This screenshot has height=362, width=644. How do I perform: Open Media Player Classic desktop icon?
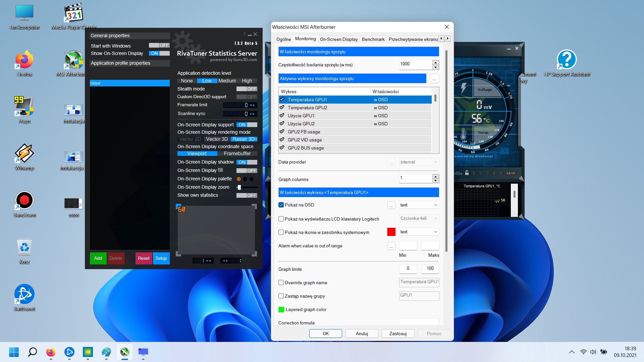click(x=74, y=17)
